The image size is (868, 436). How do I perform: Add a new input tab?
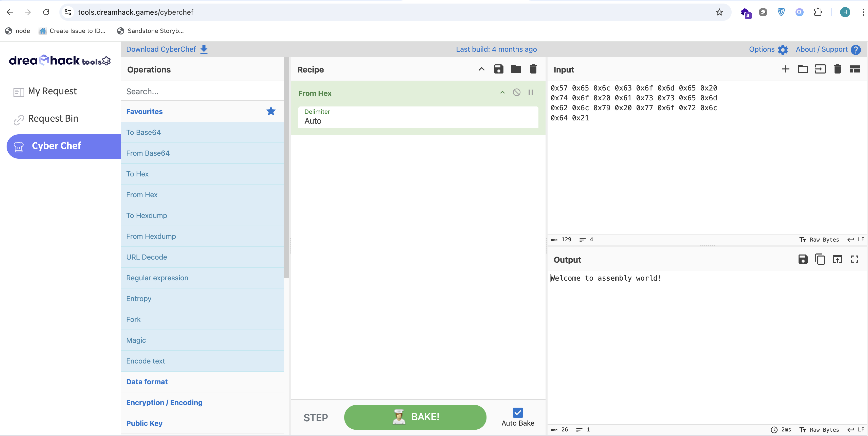point(785,69)
